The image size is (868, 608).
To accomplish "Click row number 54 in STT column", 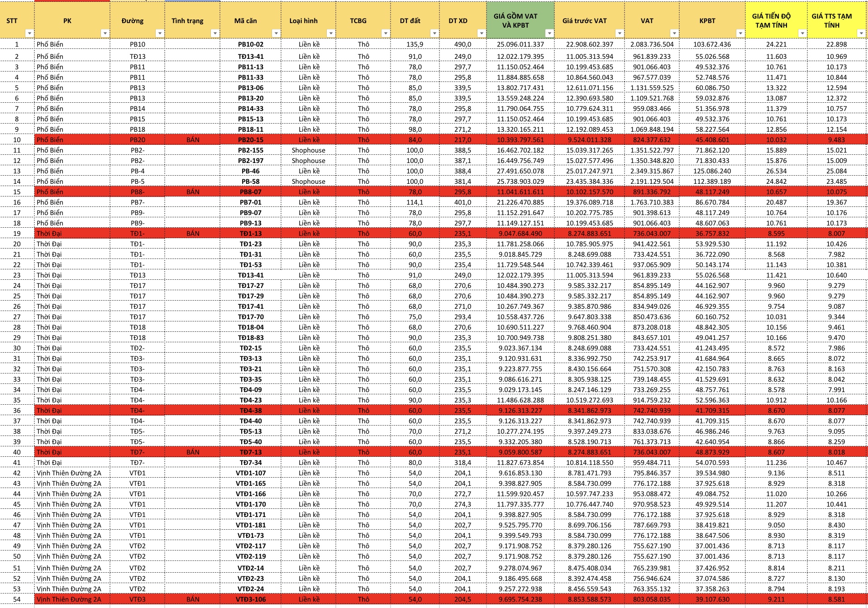I will [17, 599].
